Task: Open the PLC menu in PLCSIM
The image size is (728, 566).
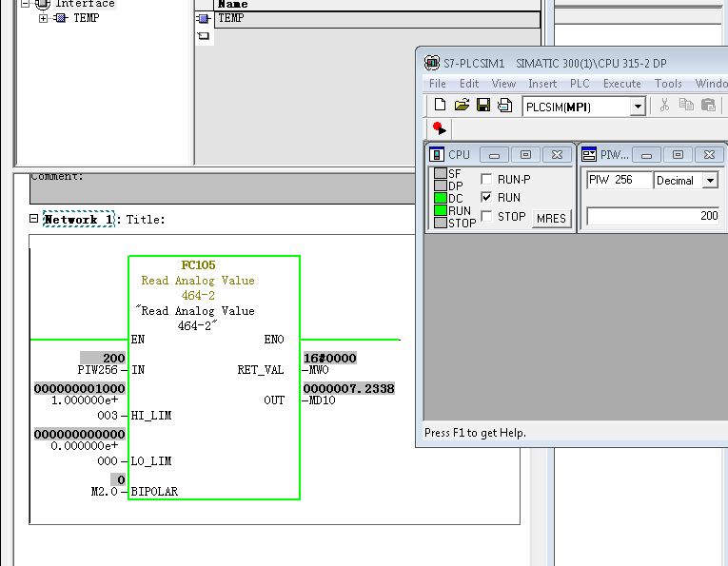Action: [580, 84]
